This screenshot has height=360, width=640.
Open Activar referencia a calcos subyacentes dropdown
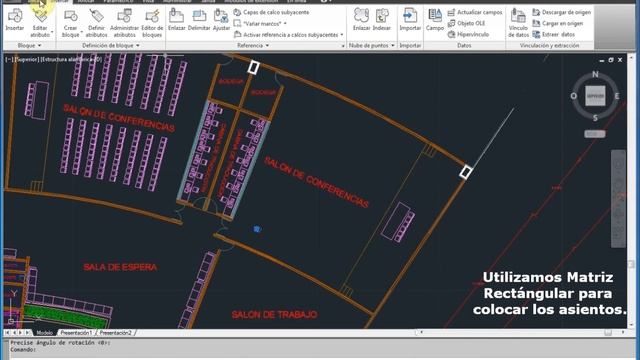coord(342,35)
